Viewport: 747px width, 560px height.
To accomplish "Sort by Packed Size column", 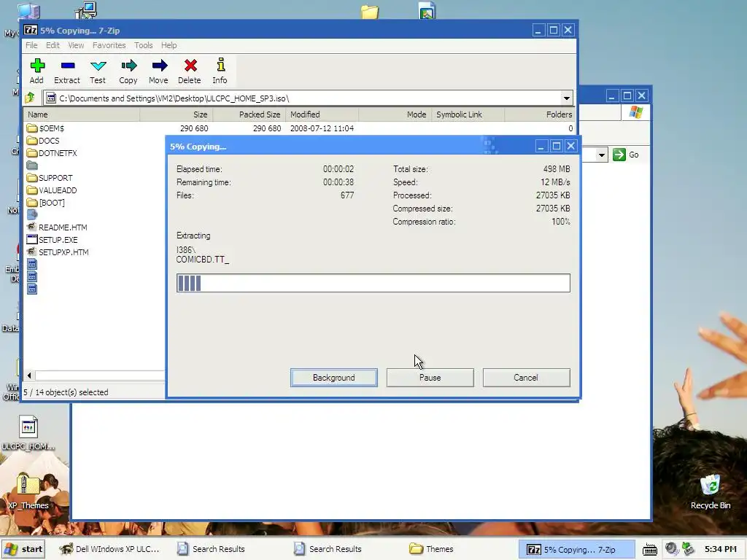I will coord(249,114).
